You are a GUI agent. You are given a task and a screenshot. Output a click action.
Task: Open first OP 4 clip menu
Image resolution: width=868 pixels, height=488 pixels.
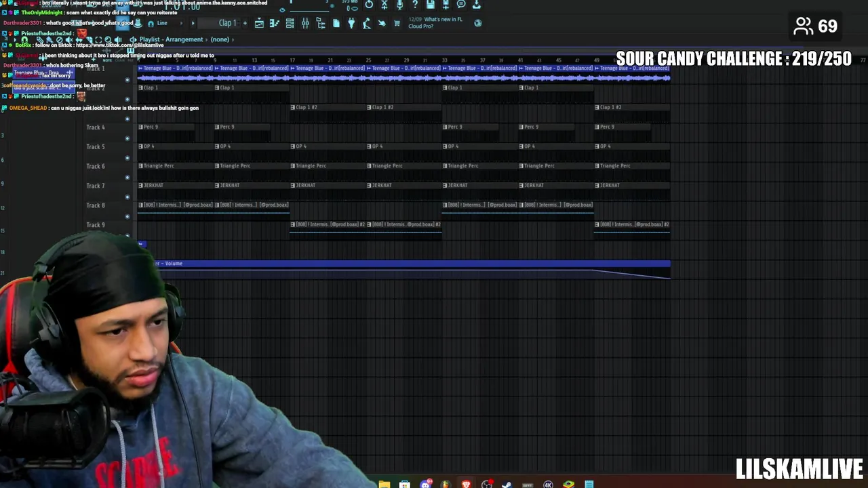click(x=140, y=146)
